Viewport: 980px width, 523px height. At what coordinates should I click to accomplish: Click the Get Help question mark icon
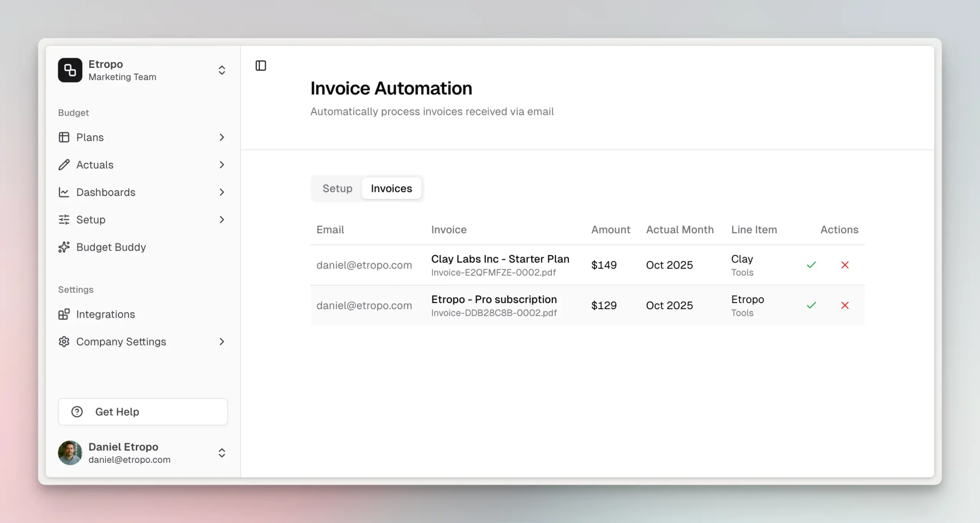coord(77,412)
